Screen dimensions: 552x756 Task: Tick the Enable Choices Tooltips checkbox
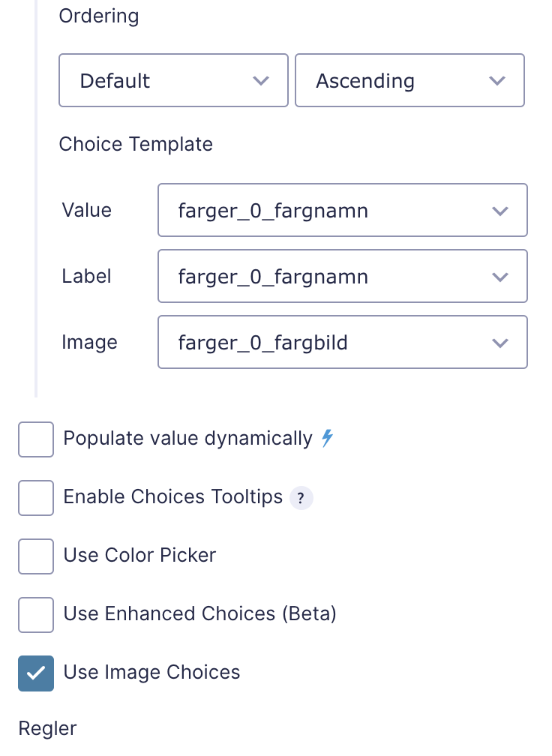[36, 498]
